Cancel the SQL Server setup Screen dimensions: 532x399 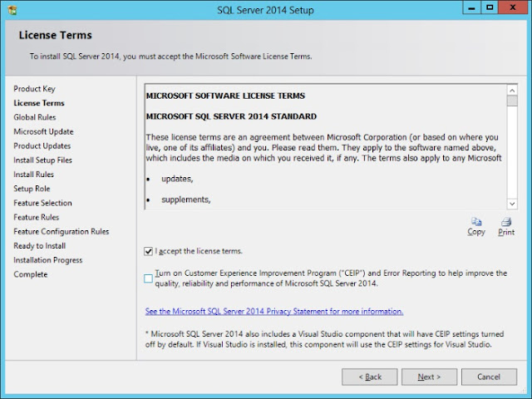[x=489, y=377]
